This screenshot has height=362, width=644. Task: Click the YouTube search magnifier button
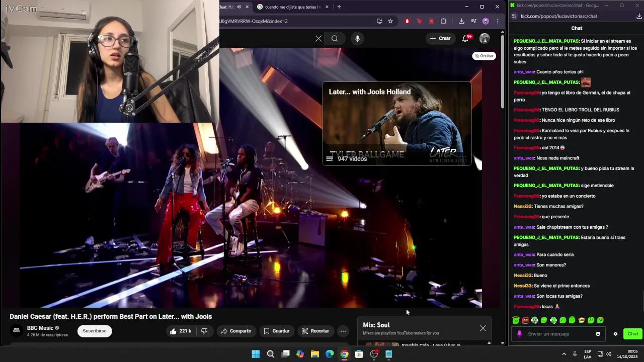point(335,39)
